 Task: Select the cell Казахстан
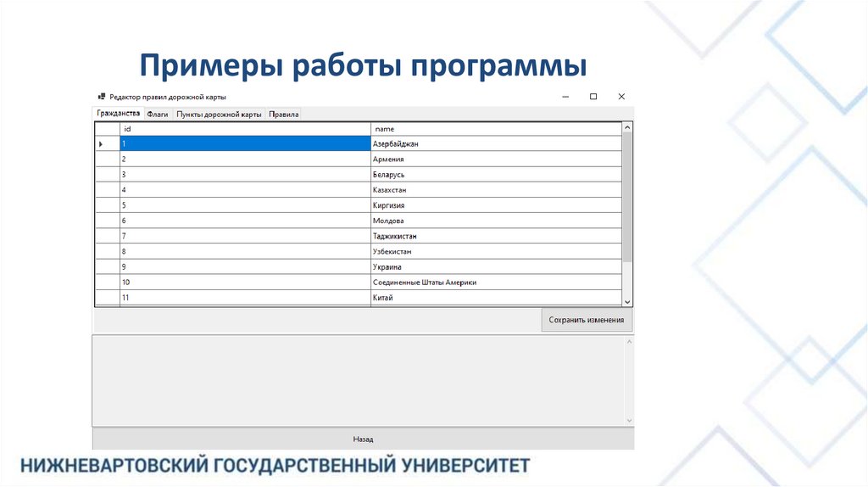coord(496,189)
